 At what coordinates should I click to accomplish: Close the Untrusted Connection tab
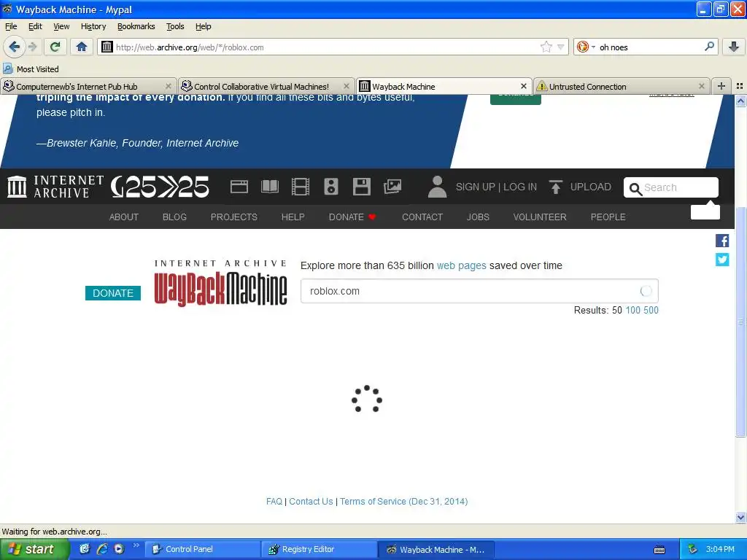[x=701, y=86]
